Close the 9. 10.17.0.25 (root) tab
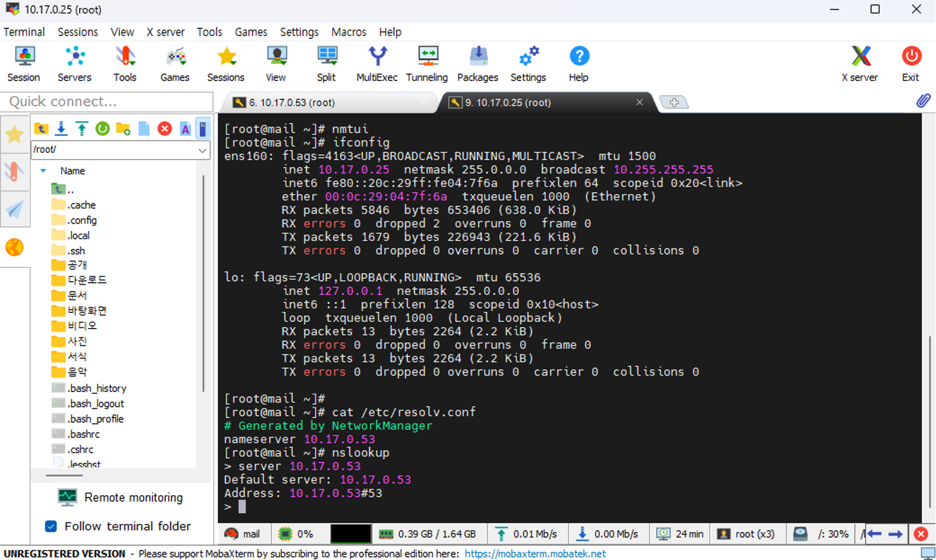 click(640, 103)
